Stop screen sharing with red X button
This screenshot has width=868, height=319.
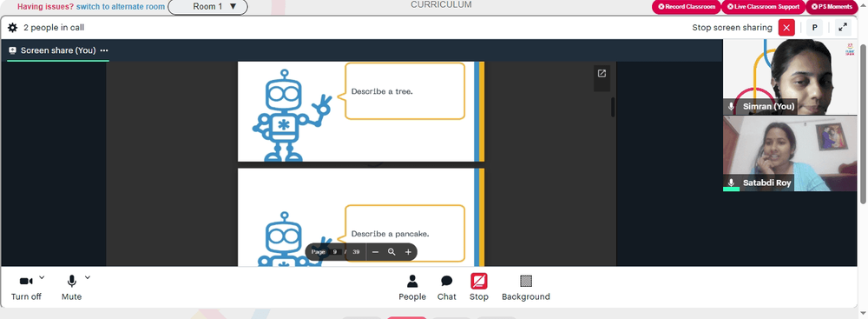click(786, 27)
